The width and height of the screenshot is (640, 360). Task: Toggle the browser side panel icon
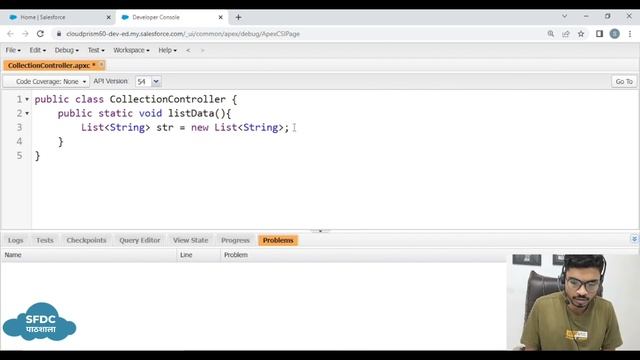tap(599, 34)
